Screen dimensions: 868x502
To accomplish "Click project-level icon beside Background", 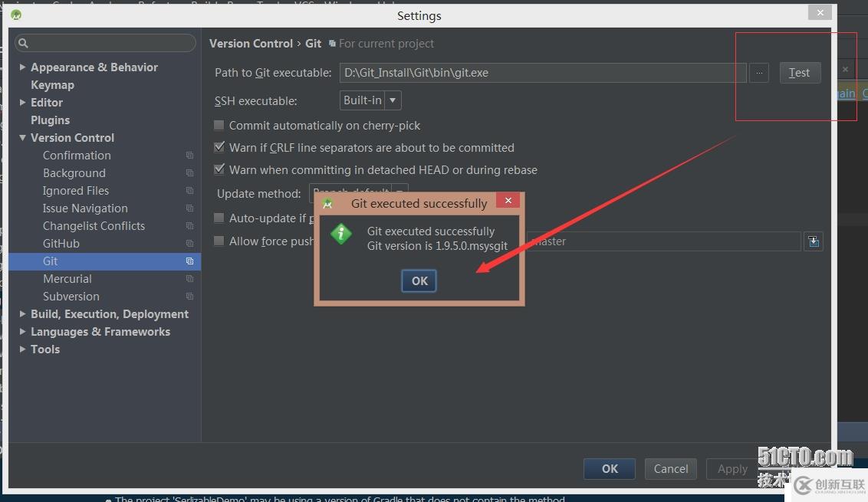I will pos(190,173).
